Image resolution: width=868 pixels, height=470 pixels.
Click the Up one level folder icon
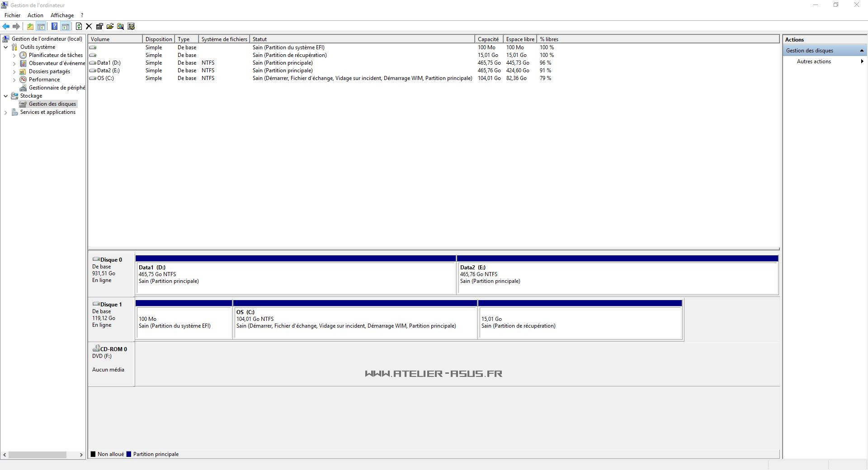(x=30, y=26)
